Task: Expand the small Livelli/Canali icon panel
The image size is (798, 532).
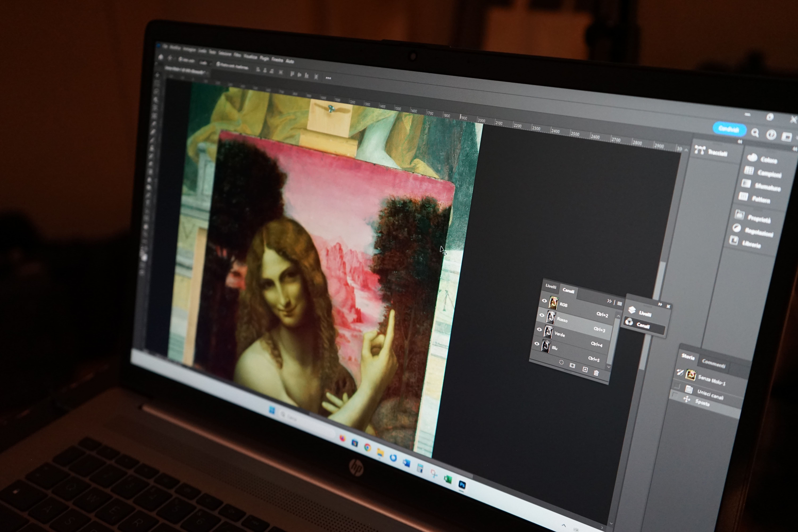Action: [660, 304]
